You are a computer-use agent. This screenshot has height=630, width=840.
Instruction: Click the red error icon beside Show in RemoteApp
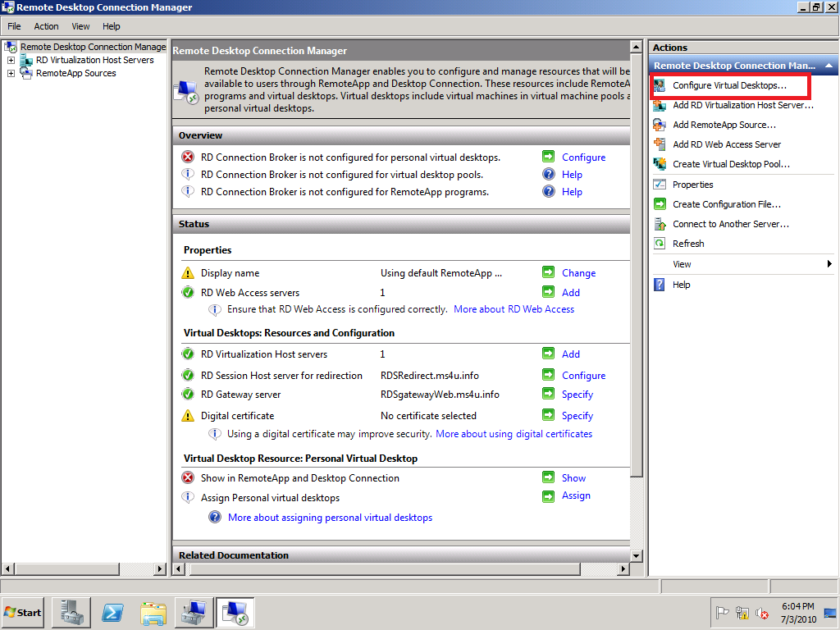pos(188,477)
